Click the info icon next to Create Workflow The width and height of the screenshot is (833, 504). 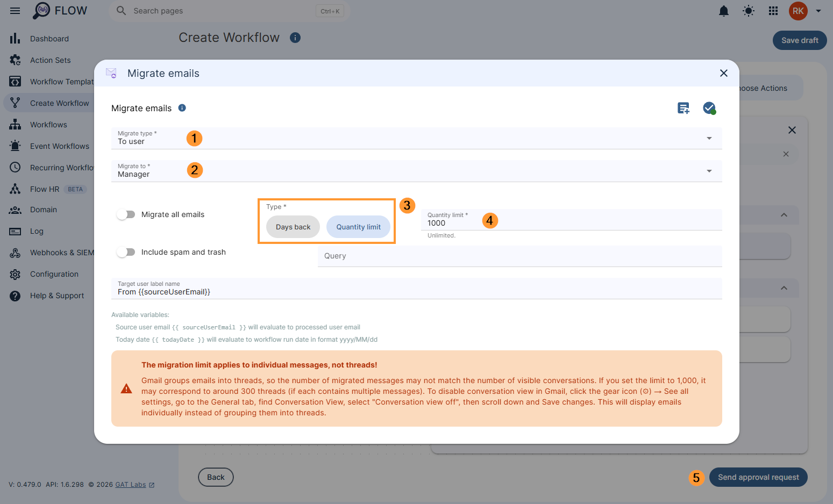295,38
